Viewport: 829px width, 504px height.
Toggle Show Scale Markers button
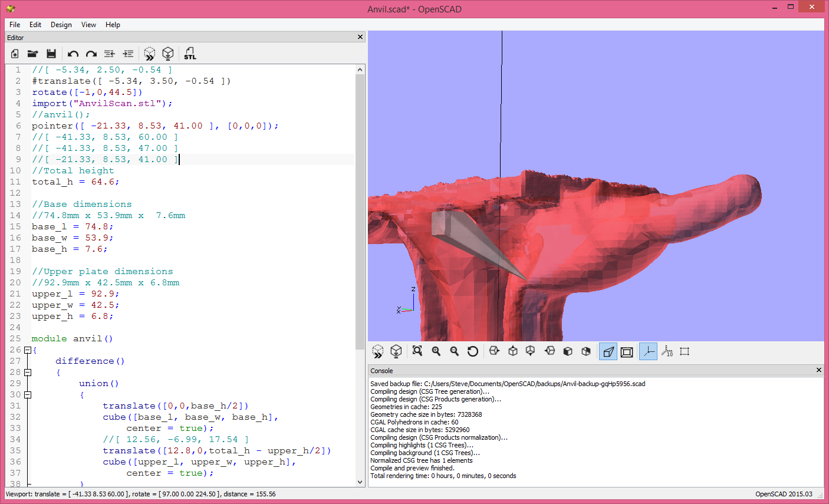[x=667, y=351]
